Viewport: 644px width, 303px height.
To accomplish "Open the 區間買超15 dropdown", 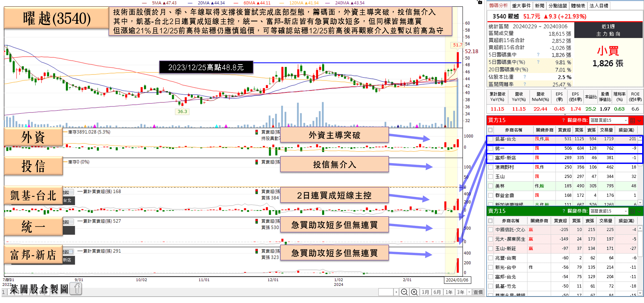I will click(x=609, y=120).
